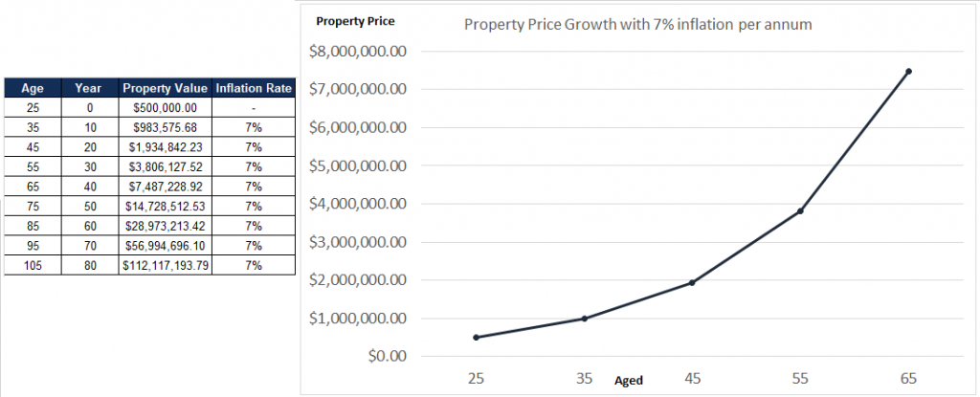Click the $8,000,000.00 axis label
Screen dimensions: 980x397
tap(358, 51)
